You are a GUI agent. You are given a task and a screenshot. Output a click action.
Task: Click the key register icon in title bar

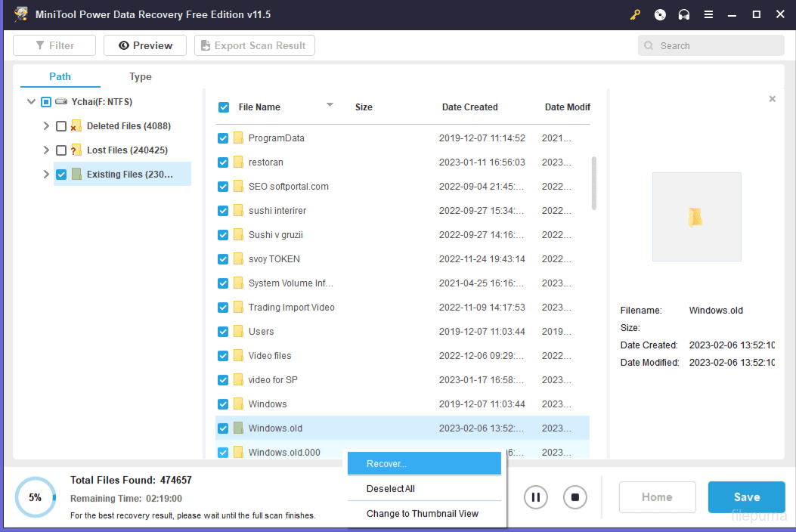635,14
